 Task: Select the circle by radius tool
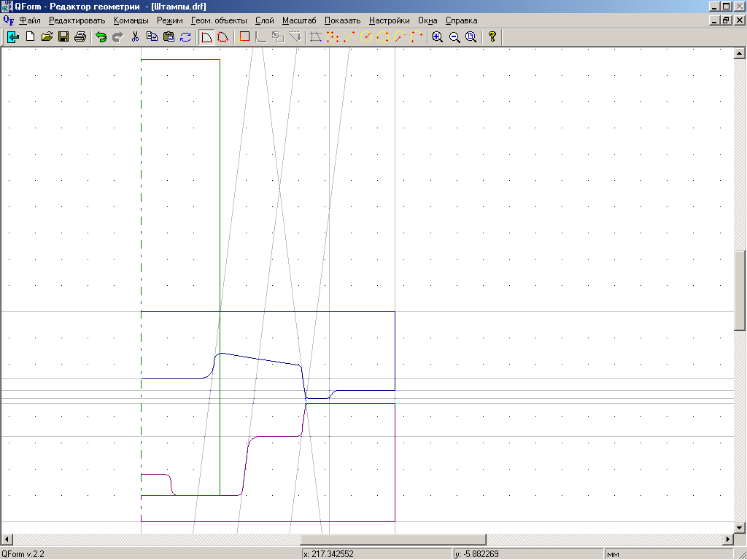366,37
